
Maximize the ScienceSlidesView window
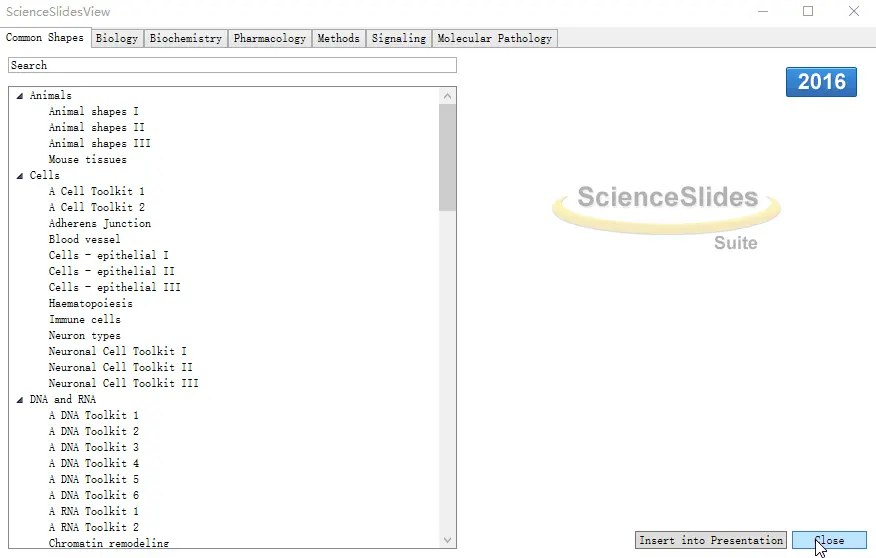808,11
